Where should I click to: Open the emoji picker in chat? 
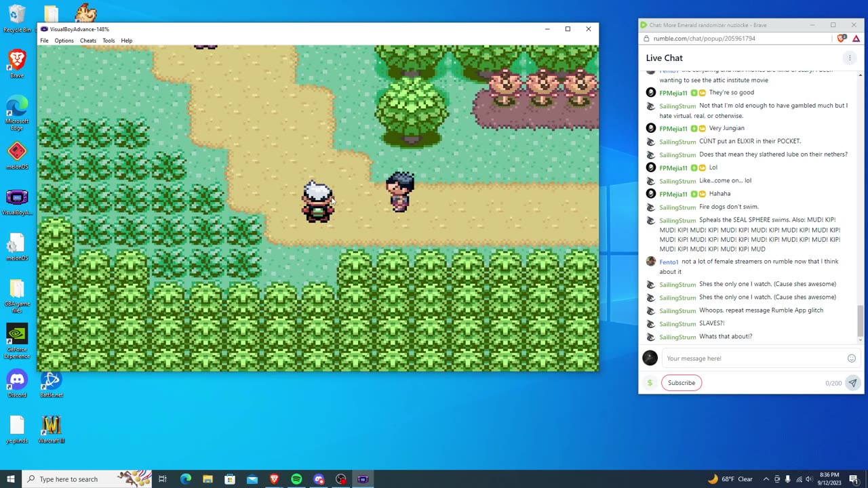[x=851, y=359]
